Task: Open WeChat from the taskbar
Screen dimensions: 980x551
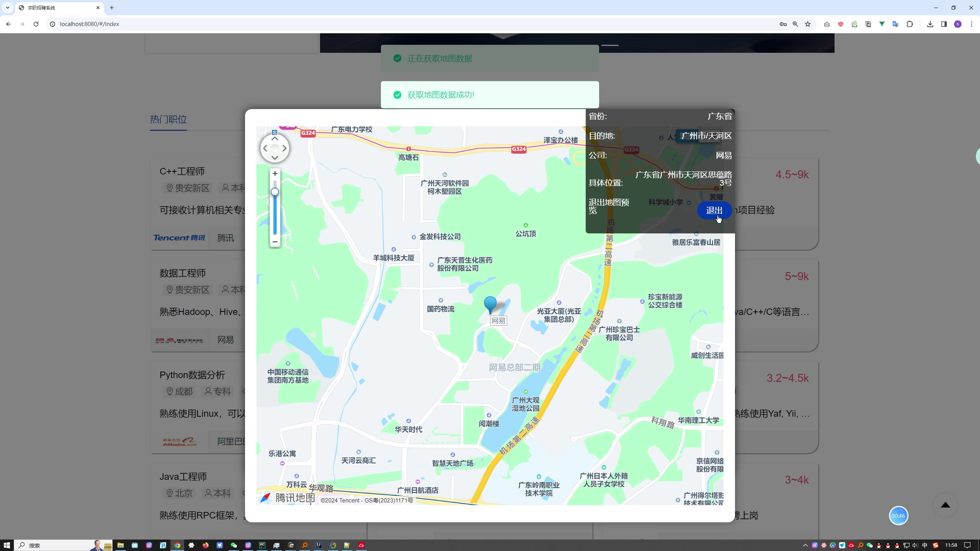Action: point(234,545)
